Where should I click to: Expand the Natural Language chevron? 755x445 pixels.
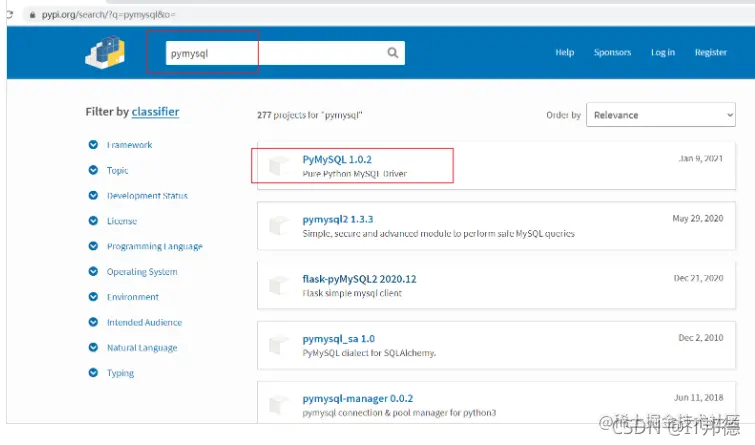click(x=93, y=347)
